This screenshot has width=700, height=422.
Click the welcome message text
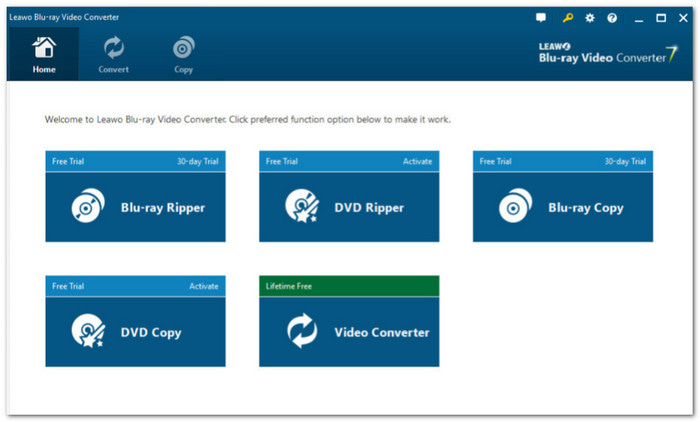pyautogui.click(x=248, y=119)
